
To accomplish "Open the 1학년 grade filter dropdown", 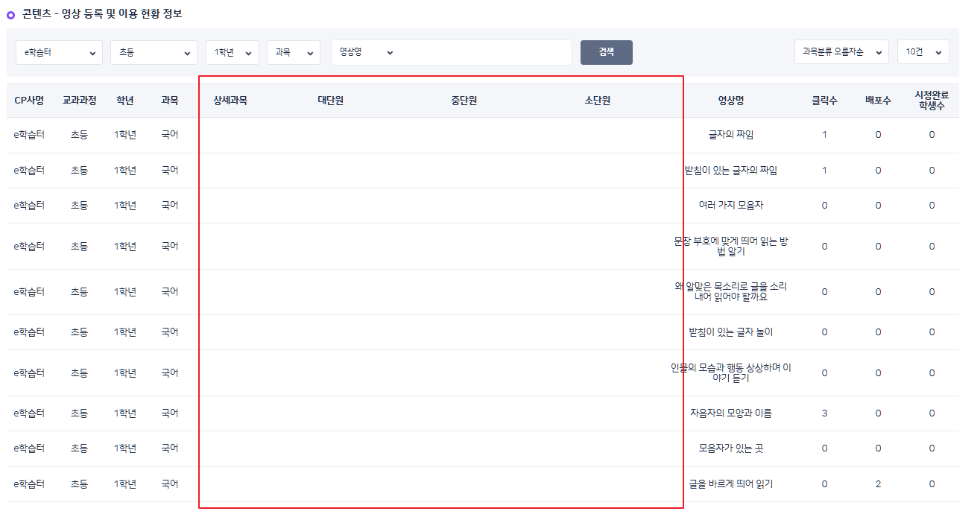I will coord(233,53).
